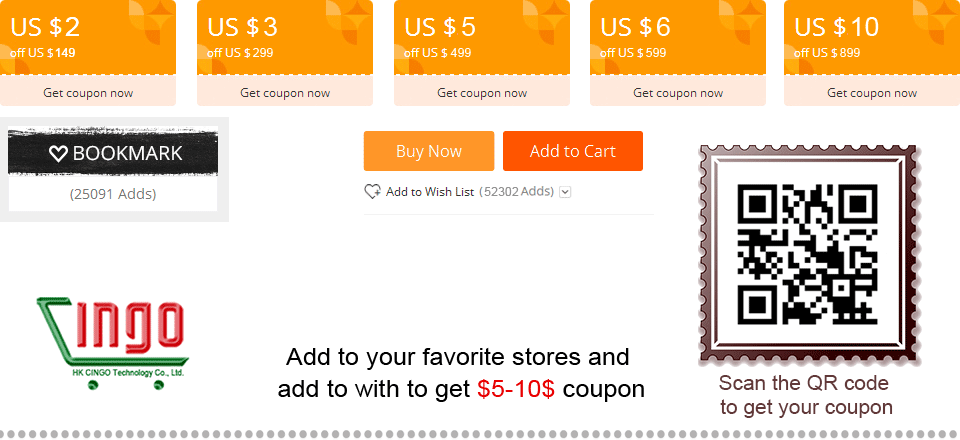Get the US $5 off coupon
This screenshot has height=440, width=960.
pos(482,93)
